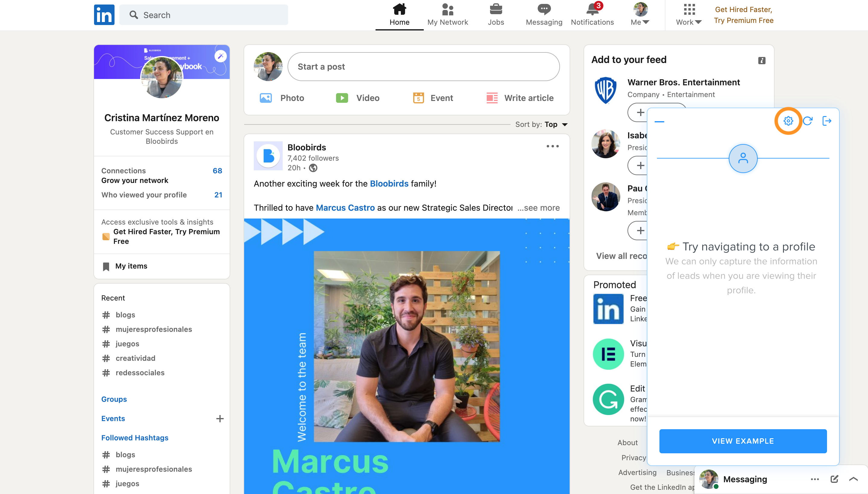Viewport: 868px width, 494px height.
Task: Open Messaging from top navigation
Action: point(544,15)
